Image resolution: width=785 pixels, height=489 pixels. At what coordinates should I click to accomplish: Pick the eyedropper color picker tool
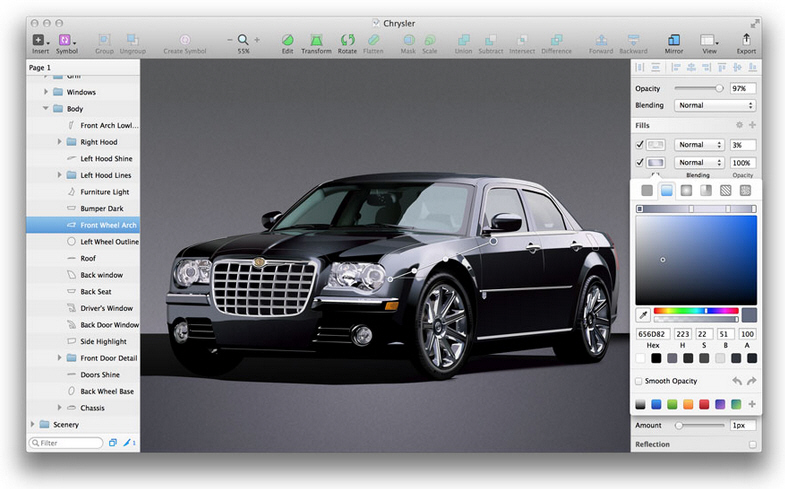(x=643, y=314)
